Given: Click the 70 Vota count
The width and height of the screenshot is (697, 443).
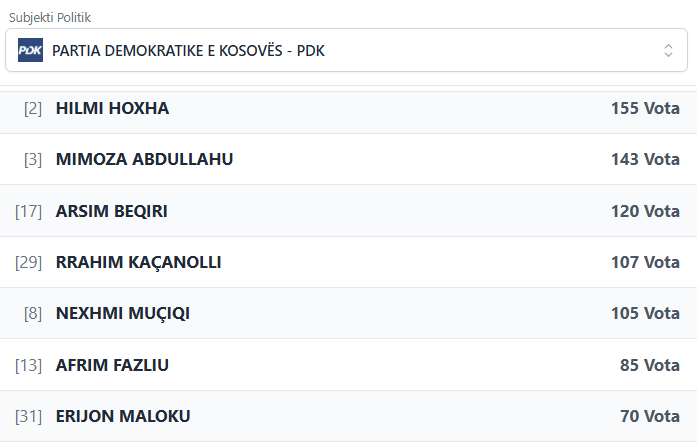Looking at the screenshot, I should (649, 416).
